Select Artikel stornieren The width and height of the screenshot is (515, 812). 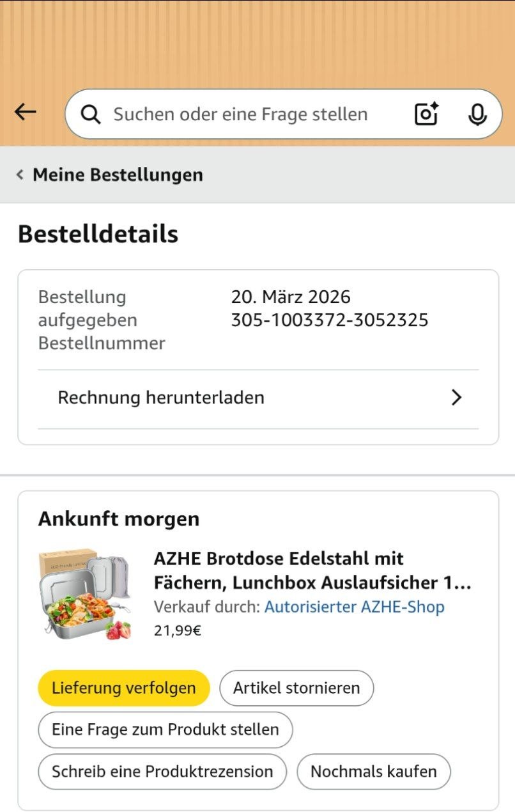pyautogui.click(x=296, y=688)
